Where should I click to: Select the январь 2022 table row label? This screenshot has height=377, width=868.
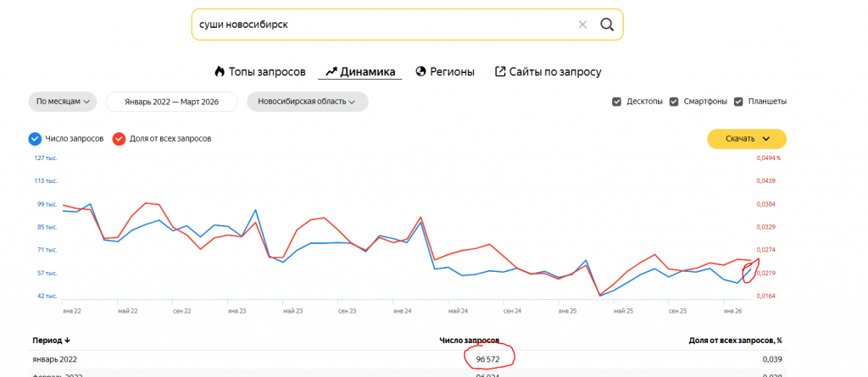coord(55,359)
